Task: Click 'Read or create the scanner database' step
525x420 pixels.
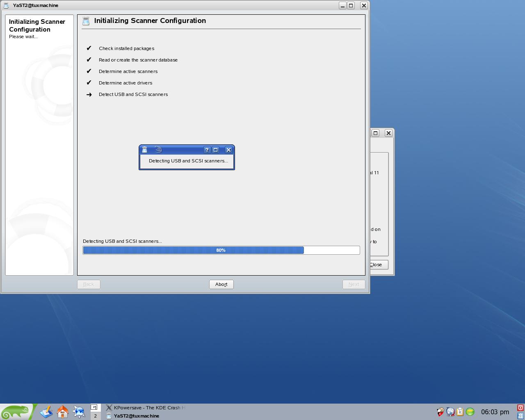Action: (138, 60)
